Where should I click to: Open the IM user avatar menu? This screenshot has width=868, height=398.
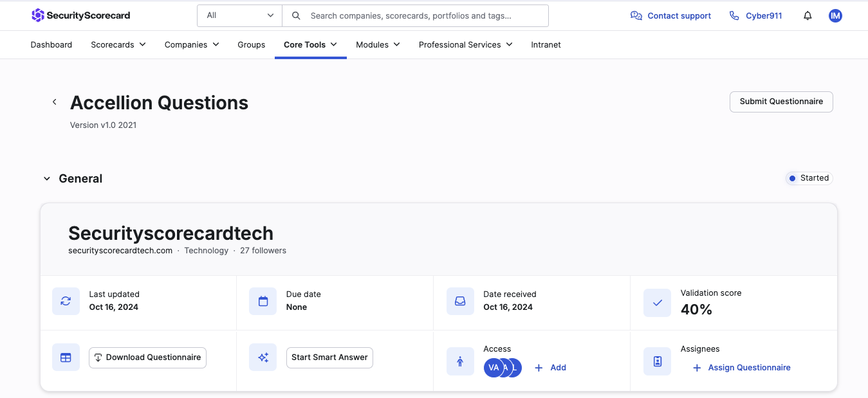tap(835, 15)
